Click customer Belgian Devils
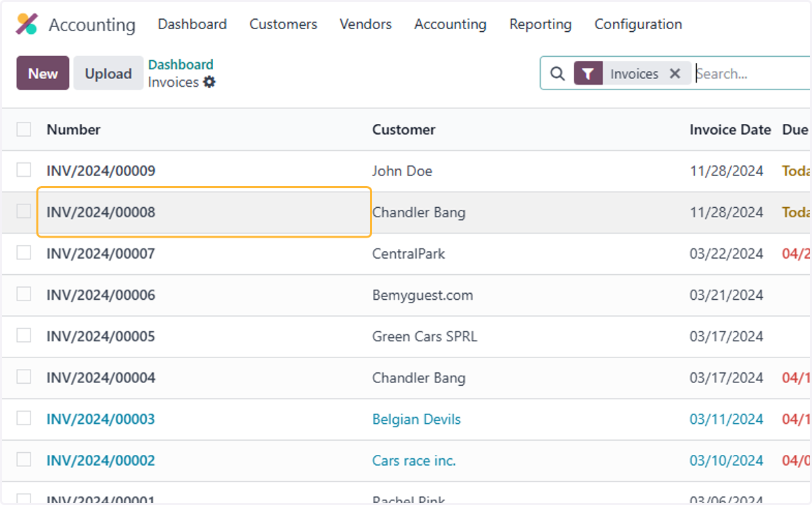The height and width of the screenshot is (505, 812). (x=416, y=418)
